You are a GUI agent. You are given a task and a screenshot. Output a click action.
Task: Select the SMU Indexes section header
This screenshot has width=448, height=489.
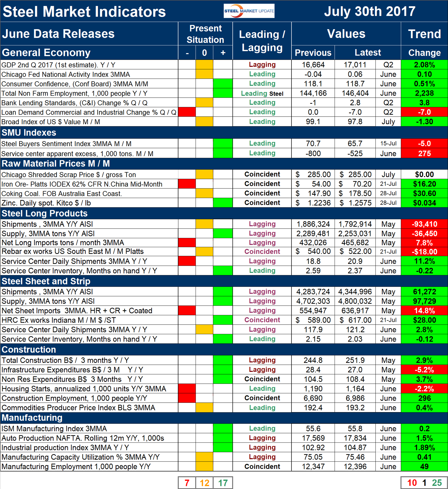click(x=29, y=132)
